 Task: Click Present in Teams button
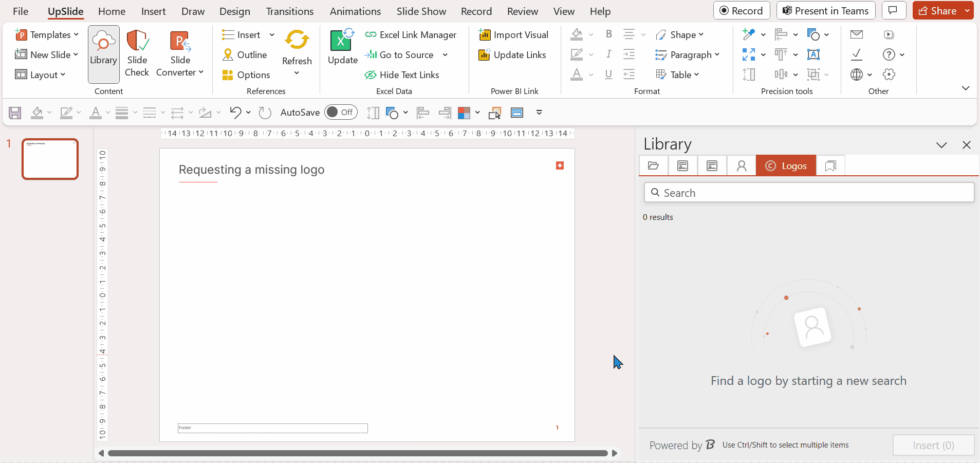(x=825, y=10)
